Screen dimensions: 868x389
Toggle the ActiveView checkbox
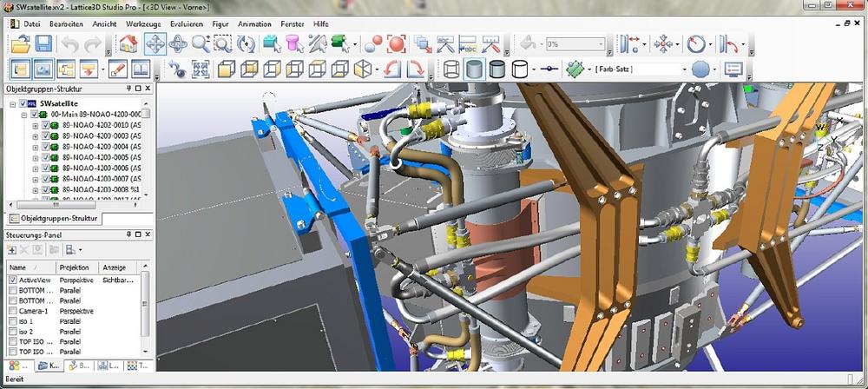tap(12, 280)
